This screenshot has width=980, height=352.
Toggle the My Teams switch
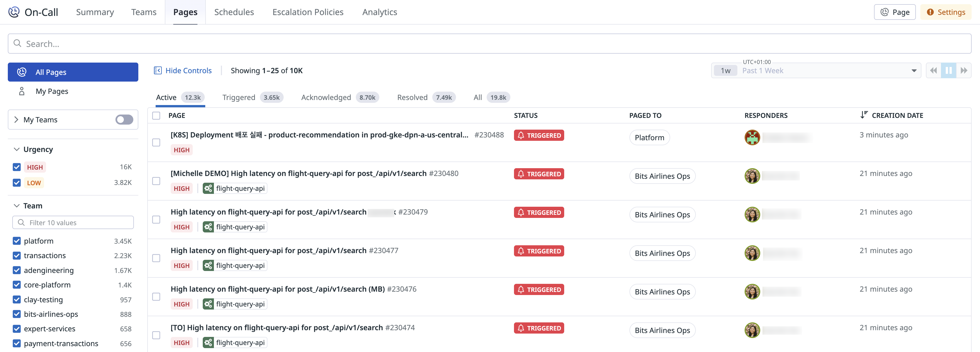(124, 120)
